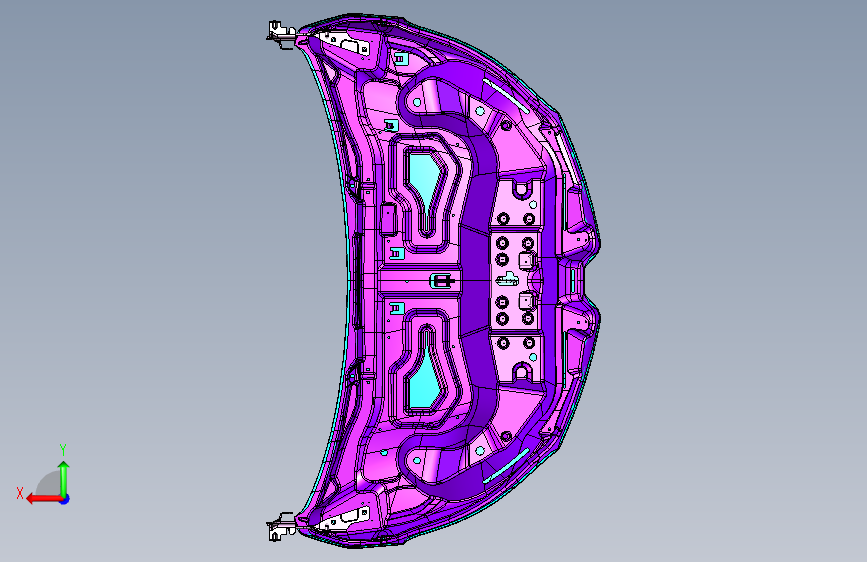Viewport: 867px width, 562px height.
Task: Click the green Y axis arrow on triad
Action: pos(64,478)
